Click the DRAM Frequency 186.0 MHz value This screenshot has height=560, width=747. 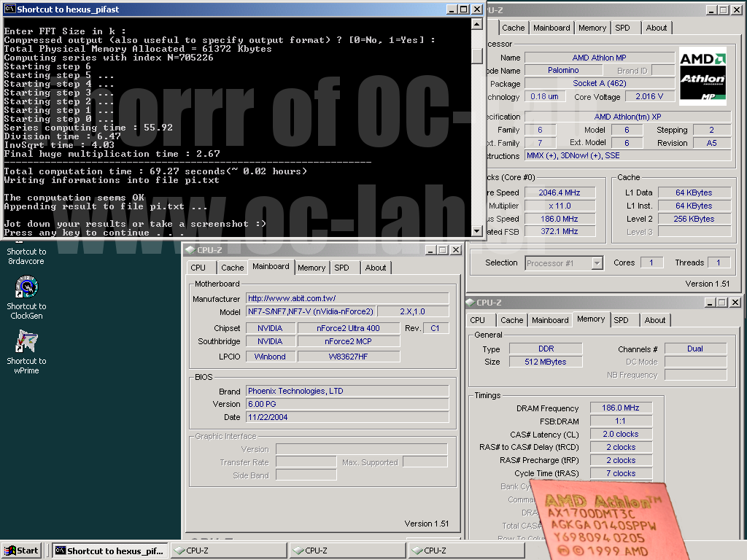(x=621, y=408)
